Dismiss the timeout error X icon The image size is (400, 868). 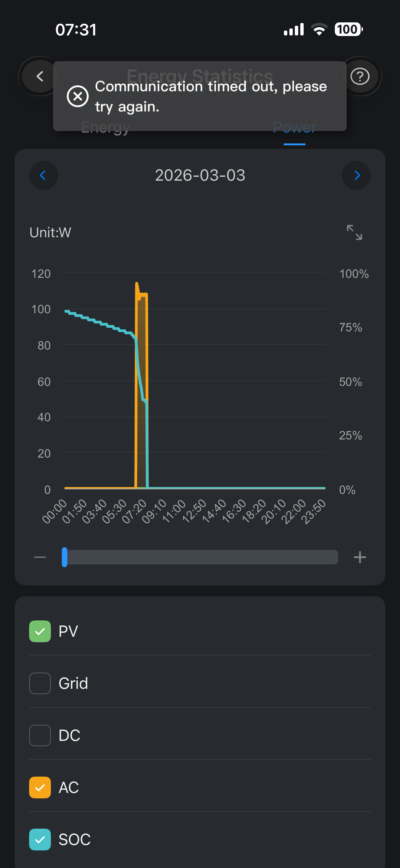click(x=78, y=96)
